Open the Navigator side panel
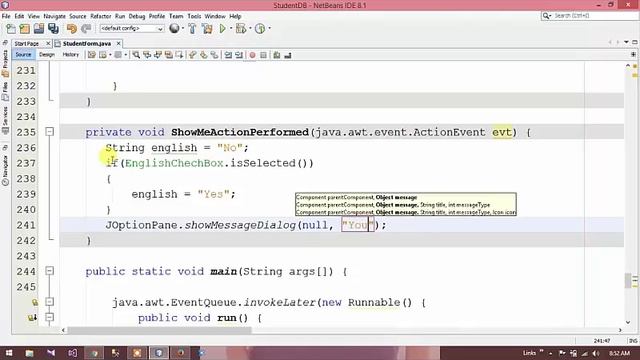Image resolution: width=640 pixels, height=360 pixels. pyautogui.click(x=5, y=170)
